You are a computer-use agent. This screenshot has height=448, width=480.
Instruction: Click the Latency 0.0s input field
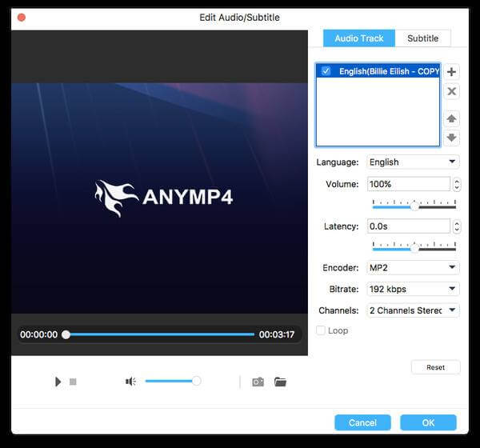[408, 226]
